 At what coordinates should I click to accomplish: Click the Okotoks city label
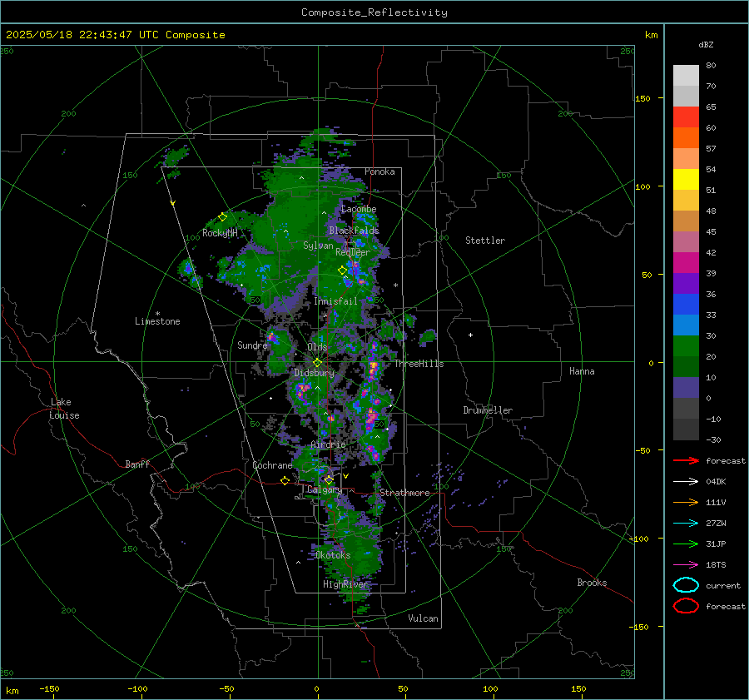(x=333, y=555)
